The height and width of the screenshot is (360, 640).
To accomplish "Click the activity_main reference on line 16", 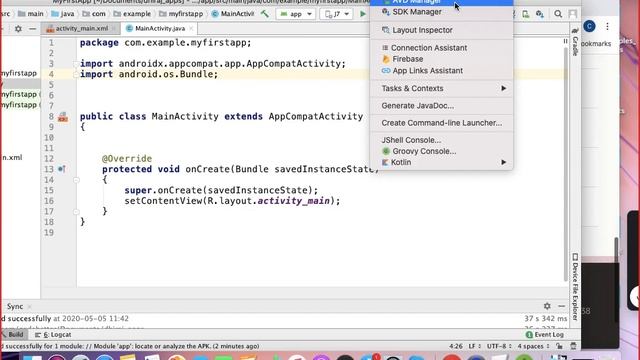I will click(293, 201).
